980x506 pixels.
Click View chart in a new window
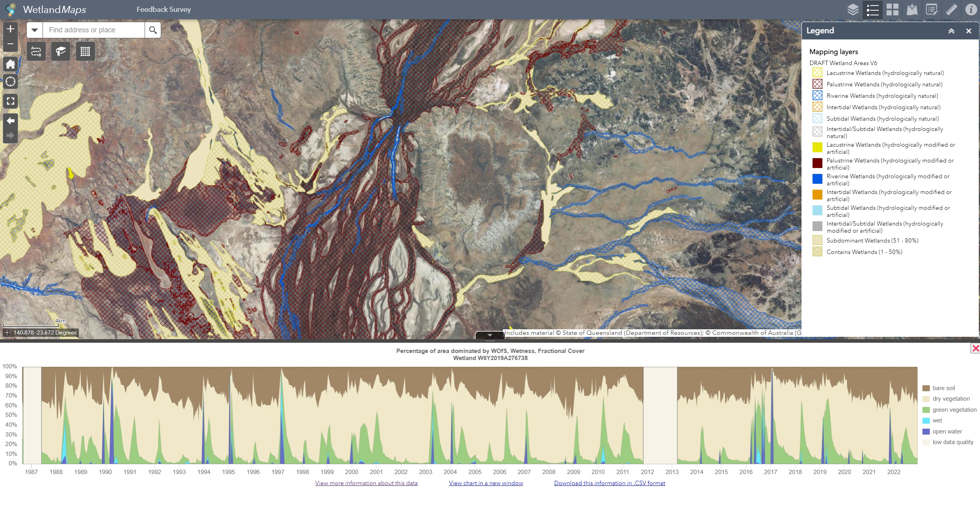coord(486,483)
